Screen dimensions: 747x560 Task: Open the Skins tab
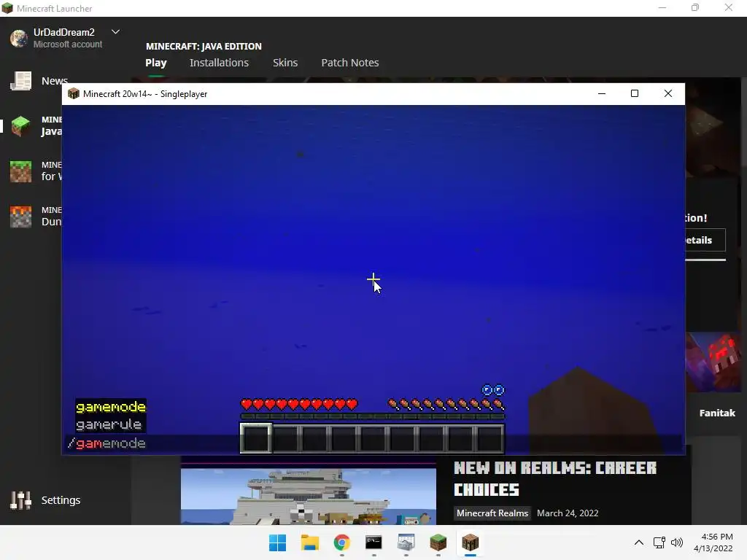point(285,63)
